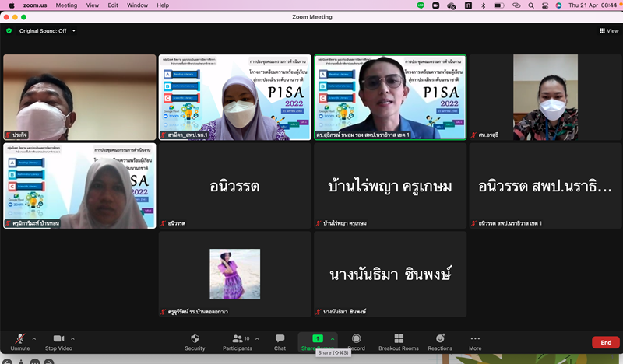Open the Participants panel

(x=237, y=339)
